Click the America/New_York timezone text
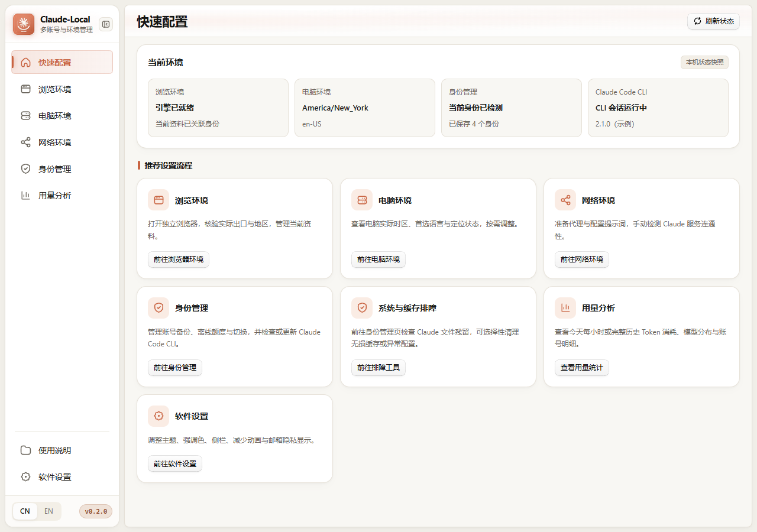The width and height of the screenshot is (757, 532). point(335,108)
